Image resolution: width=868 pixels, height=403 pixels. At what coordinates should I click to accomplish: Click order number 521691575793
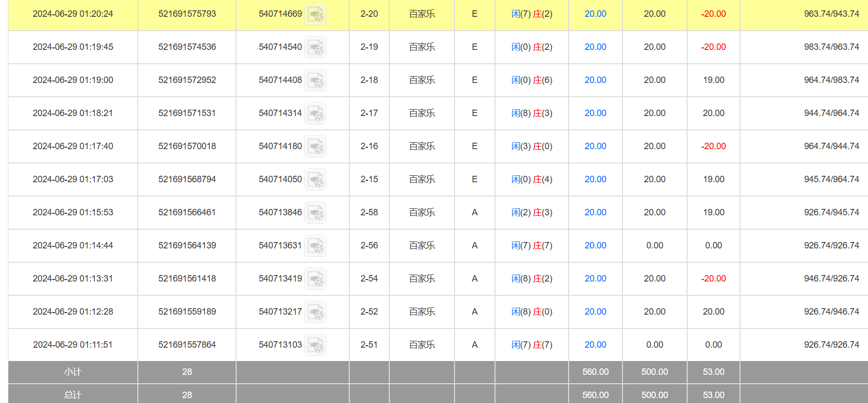click(187, 14)
